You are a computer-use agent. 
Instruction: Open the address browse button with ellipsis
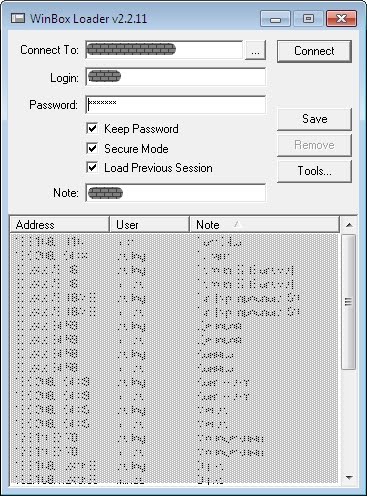(x=255, y=51)
